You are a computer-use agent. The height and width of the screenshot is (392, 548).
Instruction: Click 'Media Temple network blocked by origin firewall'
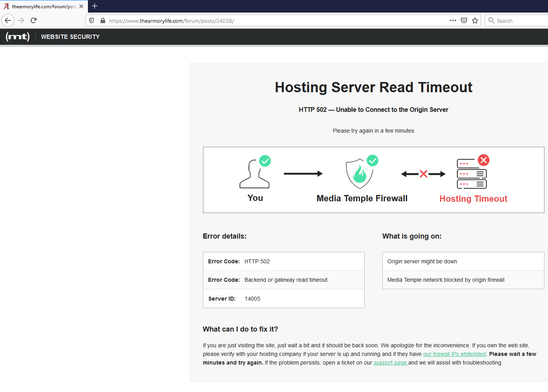click(446, 280)
